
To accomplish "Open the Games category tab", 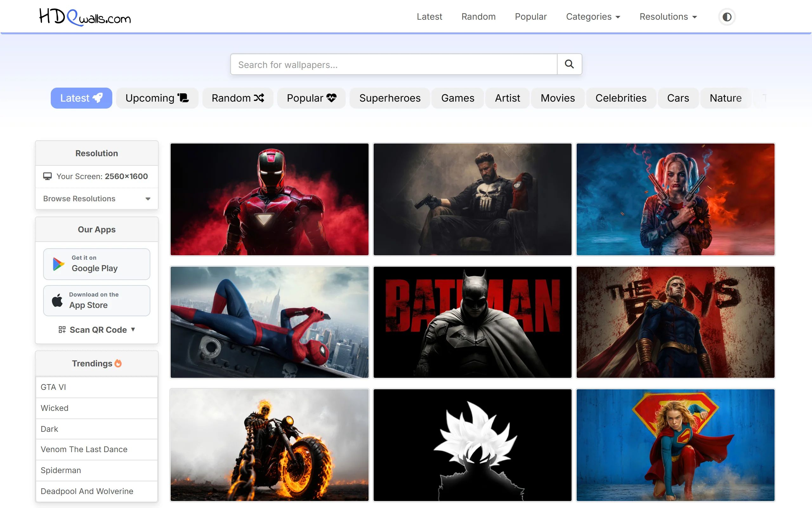I will (458, 98).
